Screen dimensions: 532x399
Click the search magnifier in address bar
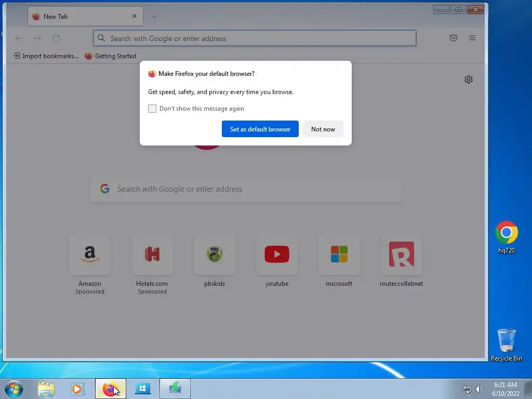point(101,38)
